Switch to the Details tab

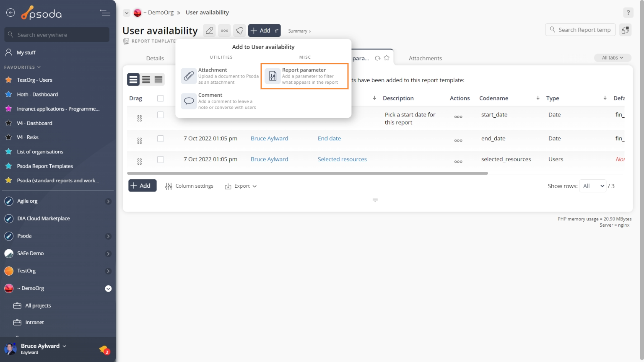(x=155, y=58)
